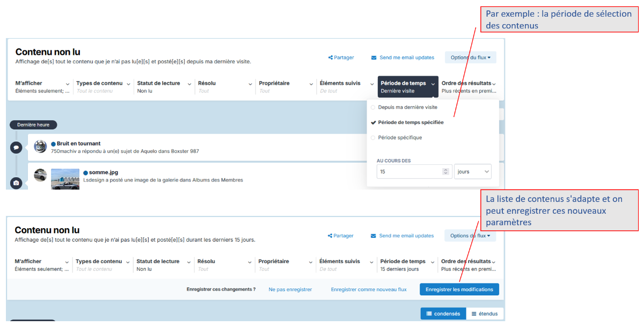Screen dimensions: 644x326
Task: Click the Partager share icon in upper panel
Action: [x=331, y=57]
